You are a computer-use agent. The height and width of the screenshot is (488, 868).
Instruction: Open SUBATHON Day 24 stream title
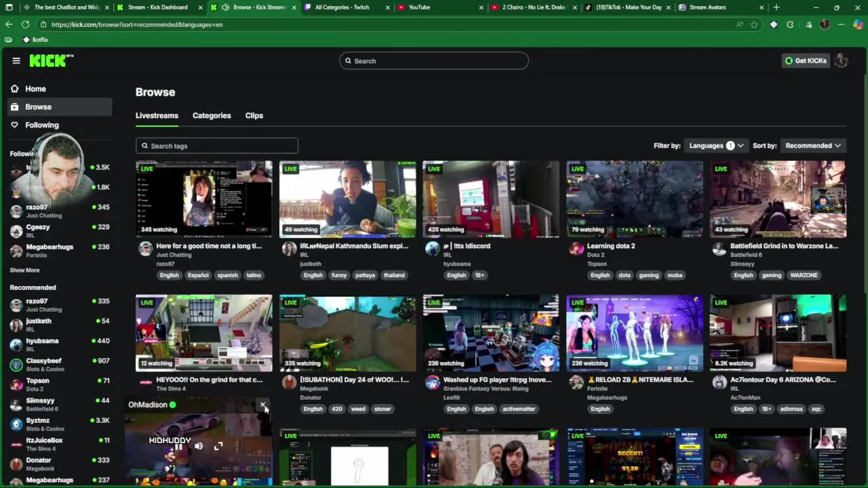[x=354, y=380]
